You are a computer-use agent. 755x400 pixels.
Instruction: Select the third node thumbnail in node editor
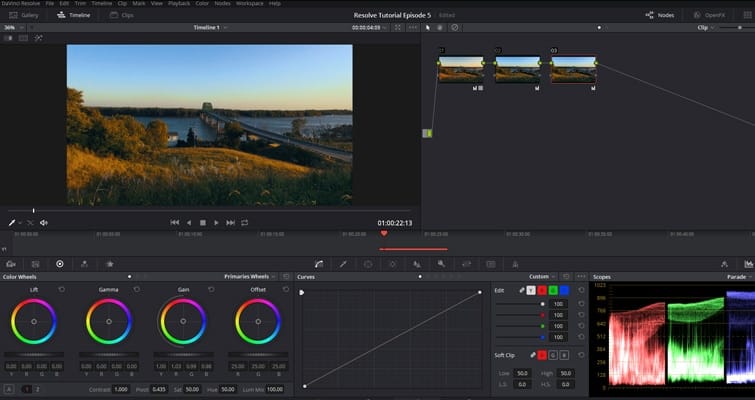pos(572,69)
